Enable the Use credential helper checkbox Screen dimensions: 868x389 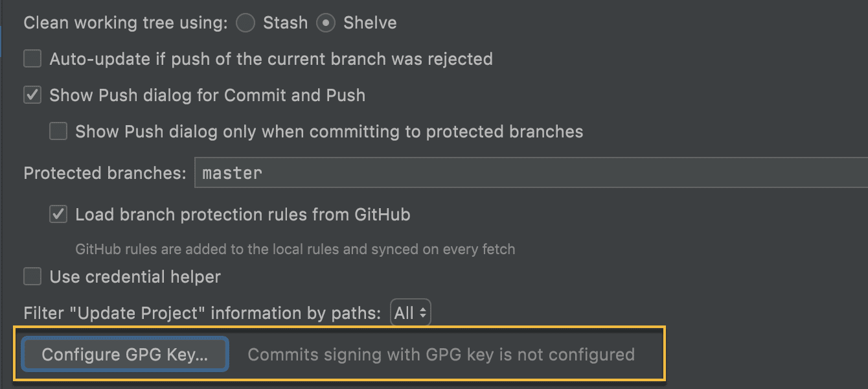[32, 277]
